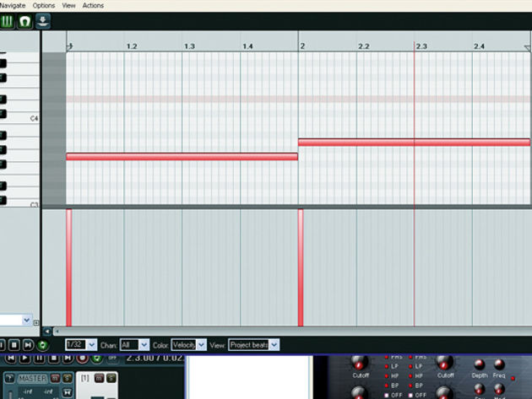Skip to end in MIDI editor transport
The height and width of the screenshot is (399, 532).
(29, 345)
